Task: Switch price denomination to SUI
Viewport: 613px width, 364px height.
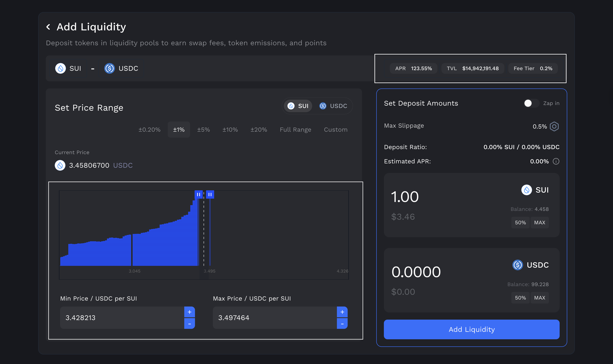Action: pos(298,106)
